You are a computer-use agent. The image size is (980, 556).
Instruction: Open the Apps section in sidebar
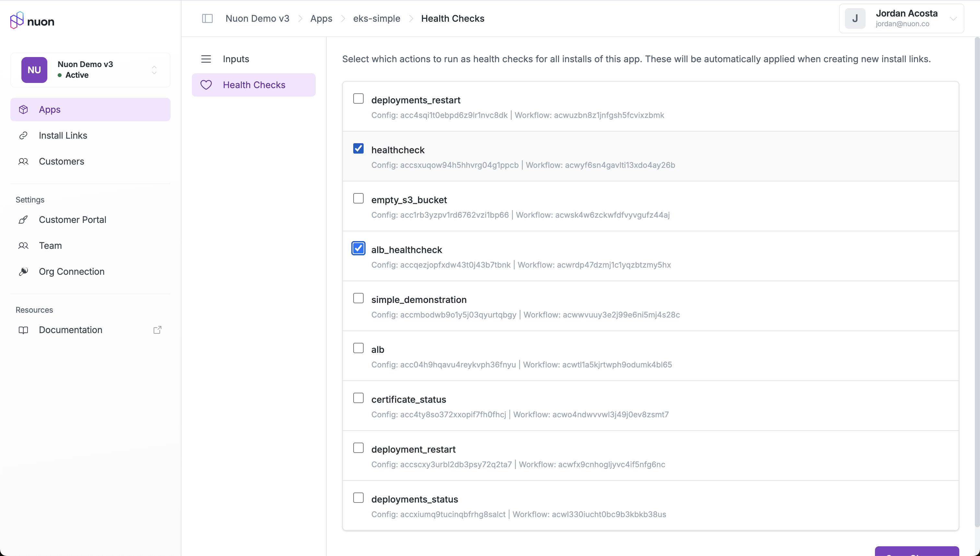coord(49,109)
